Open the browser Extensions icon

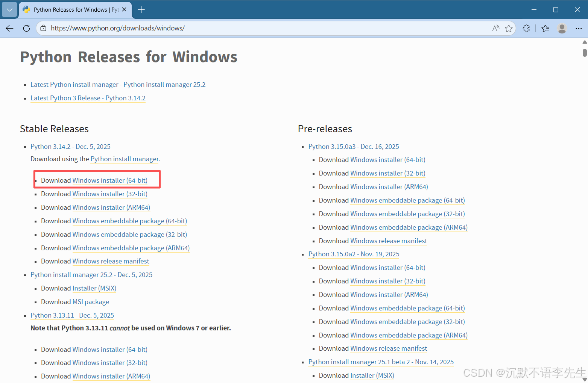(x=526, y=28)
